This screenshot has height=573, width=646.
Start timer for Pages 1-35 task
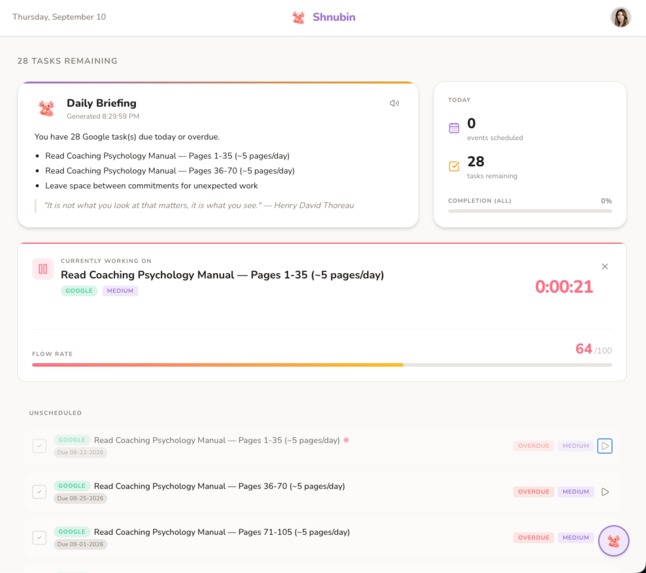pos(604,446)
